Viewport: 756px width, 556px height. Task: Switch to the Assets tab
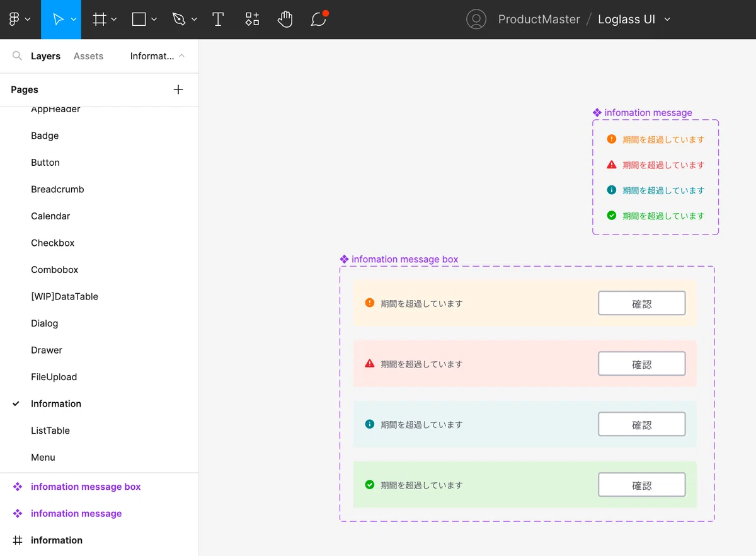[x=88, y=56]
